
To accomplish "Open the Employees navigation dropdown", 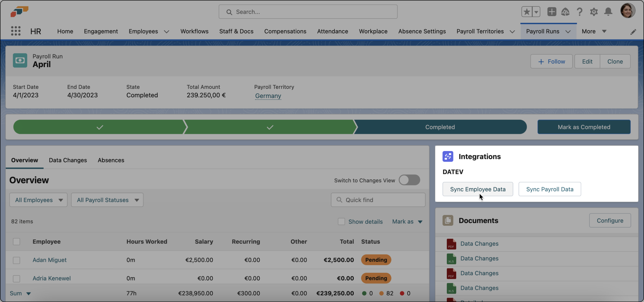I will click(x=149, y=31).
